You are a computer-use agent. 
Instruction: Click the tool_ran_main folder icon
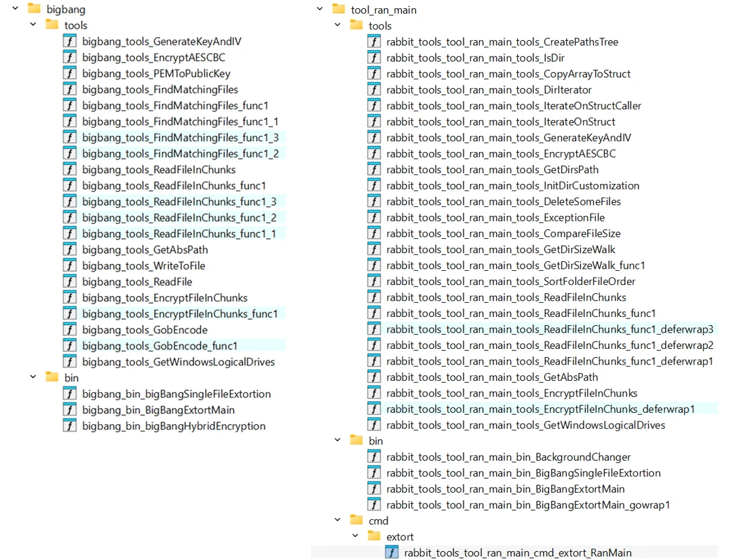[x=339, y=8]
